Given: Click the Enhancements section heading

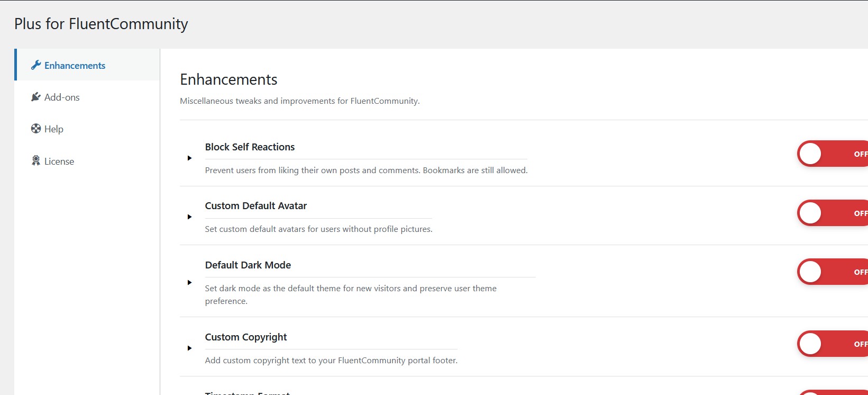Looking at the screenshot, I should pyautogui.click(x=229, y=79).
